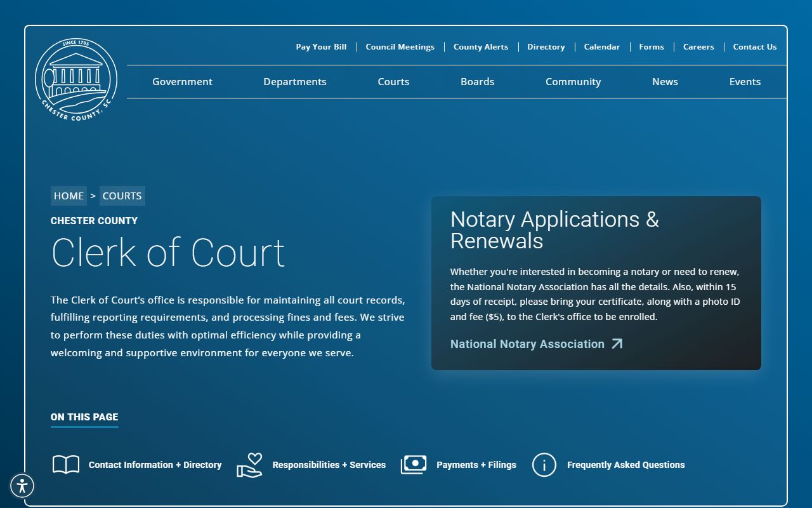Jump to Frequently Asked Questions section

pos(625,465)
